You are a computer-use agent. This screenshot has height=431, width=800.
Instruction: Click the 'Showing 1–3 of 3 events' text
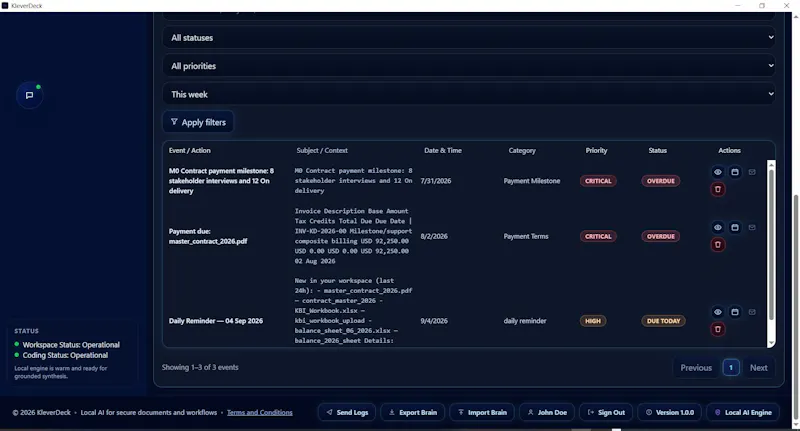point(200,367)
